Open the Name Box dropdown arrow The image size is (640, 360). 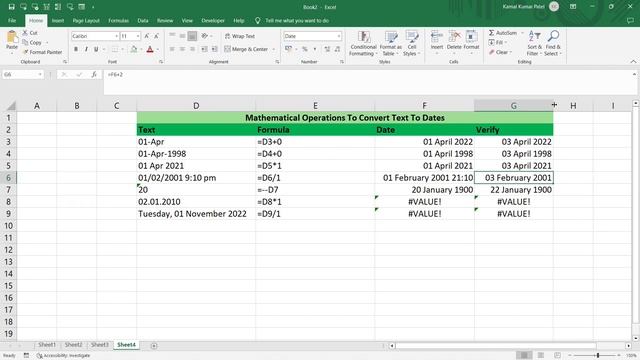click(40, 75)
